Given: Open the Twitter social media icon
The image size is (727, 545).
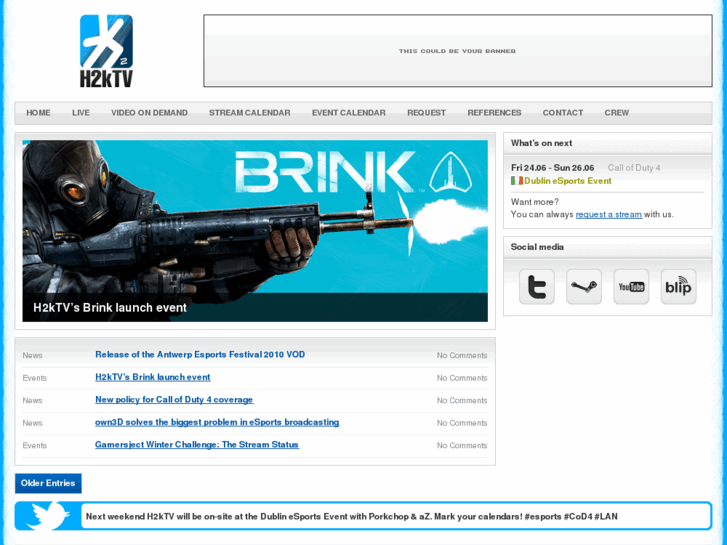Looking at the screenshot, I should click(536, 287).
